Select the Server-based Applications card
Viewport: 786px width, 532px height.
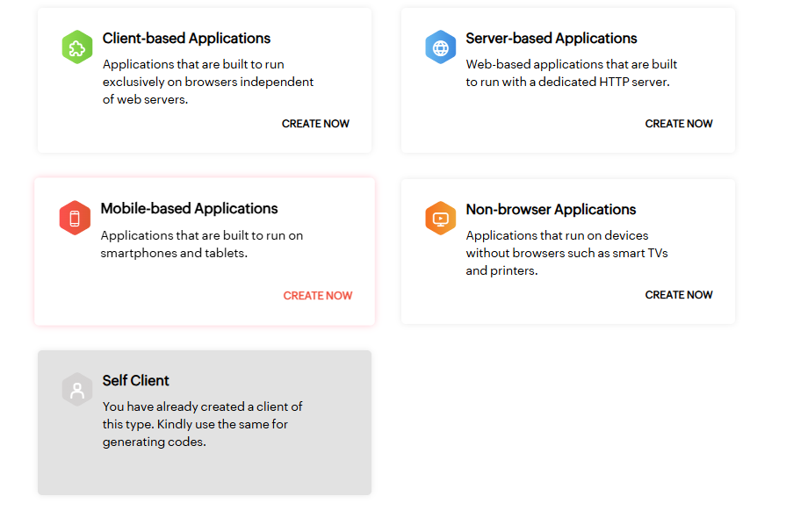(x=567, y=80)
